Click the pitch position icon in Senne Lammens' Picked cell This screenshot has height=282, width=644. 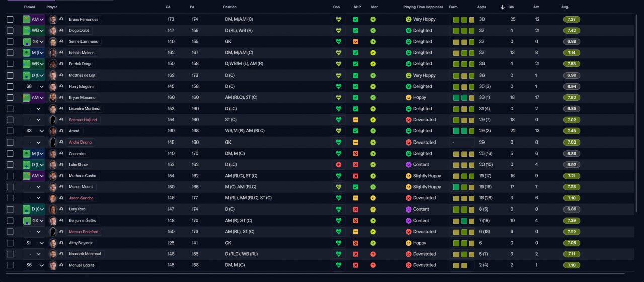27,41
